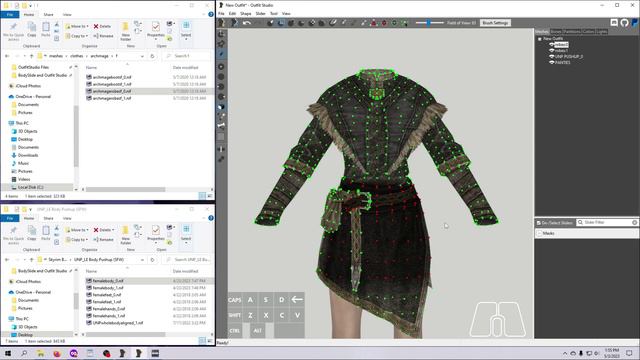Collapse the New Outfit tree node
Screen dimensions: 640x360
click(540, 39)
